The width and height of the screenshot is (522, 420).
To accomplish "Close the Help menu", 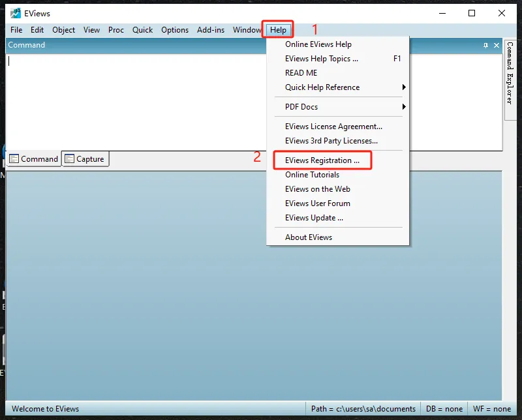I will [x=278, y=30].
